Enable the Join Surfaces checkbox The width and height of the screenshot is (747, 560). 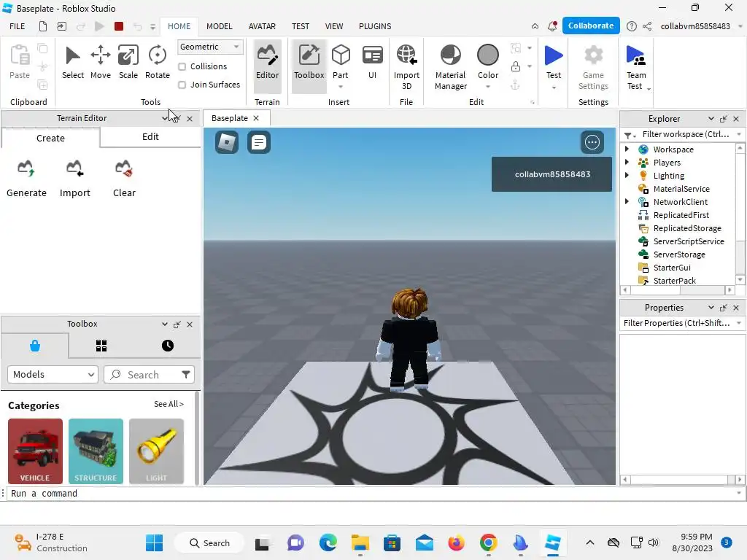tap(182, 85)
